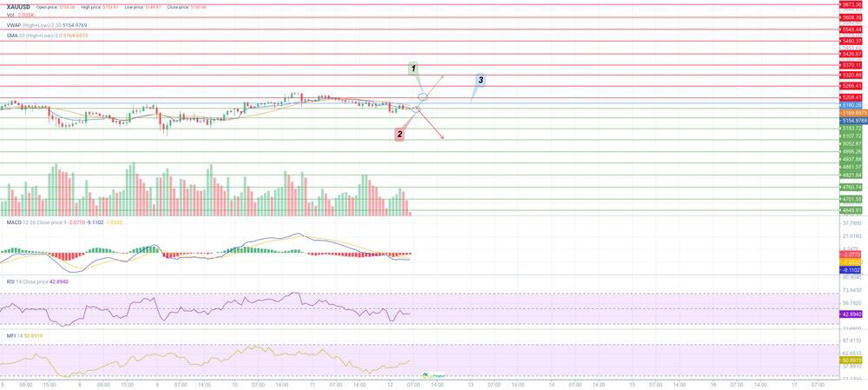Click the dark blue 5154.9769 VWAP price tag

point(851,121)
